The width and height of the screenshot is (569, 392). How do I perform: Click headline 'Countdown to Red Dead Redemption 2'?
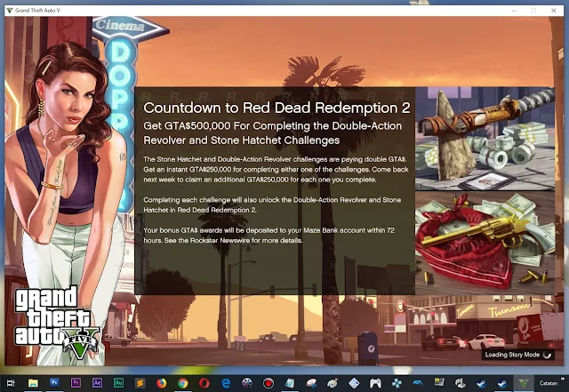coord(276,108)
